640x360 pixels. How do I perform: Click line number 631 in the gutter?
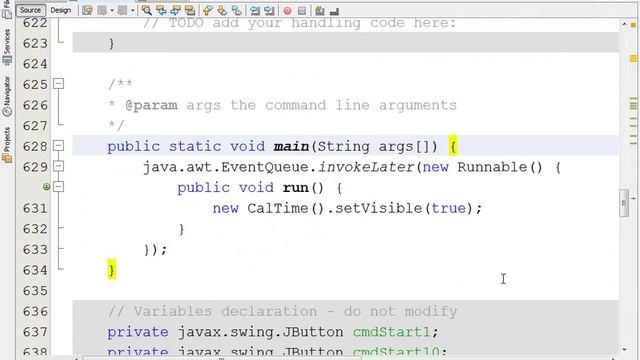point(35,208)
